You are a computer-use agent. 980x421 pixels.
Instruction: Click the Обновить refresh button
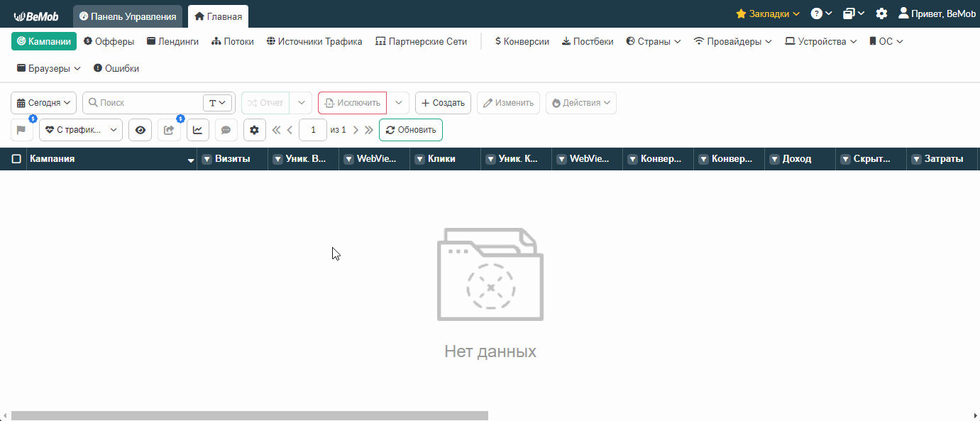[x=411, y=130]
